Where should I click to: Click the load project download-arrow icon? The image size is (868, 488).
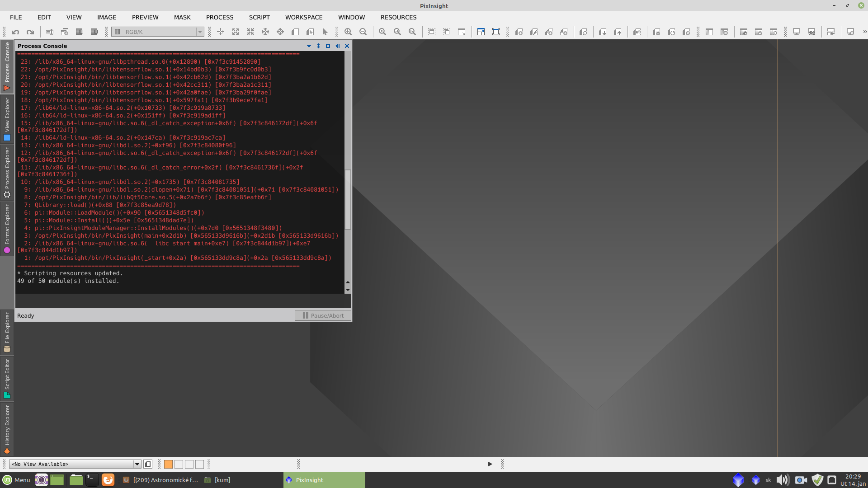(x=603, y=32)
